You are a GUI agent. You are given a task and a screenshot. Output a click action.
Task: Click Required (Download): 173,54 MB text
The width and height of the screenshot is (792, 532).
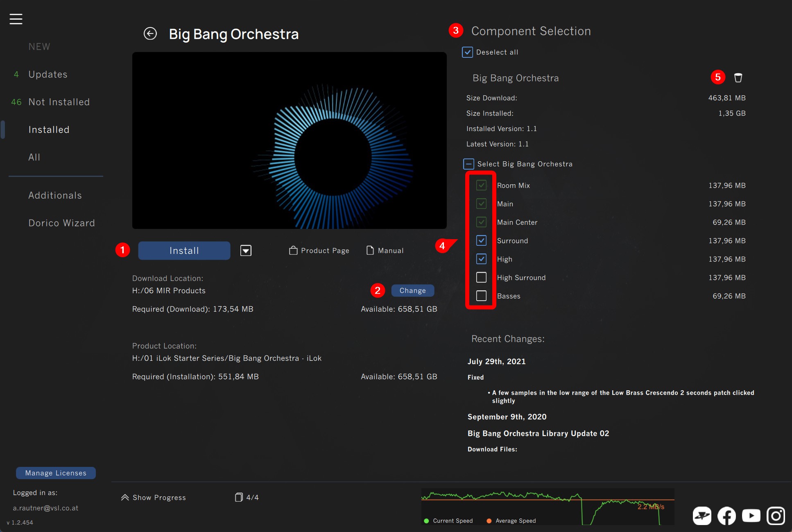click(192, 309)
